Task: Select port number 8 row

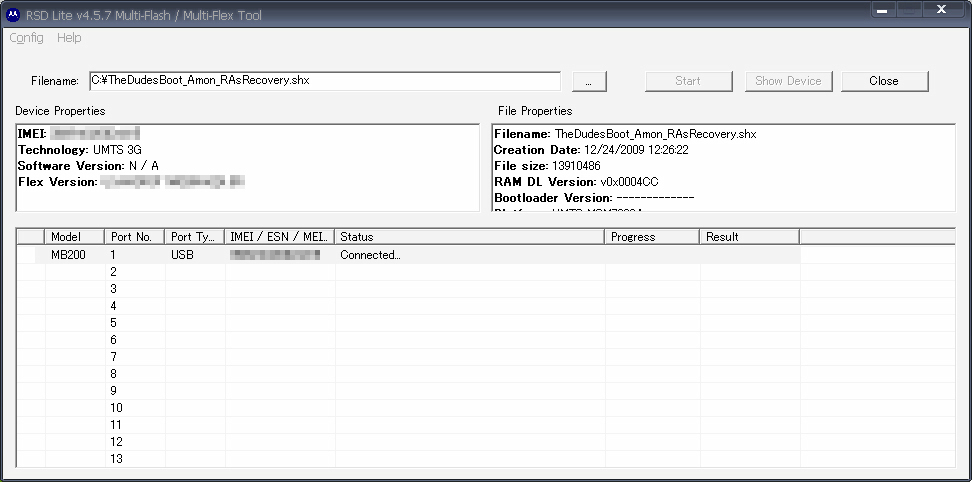Action: pyautogui.click(x=409, y=374)
